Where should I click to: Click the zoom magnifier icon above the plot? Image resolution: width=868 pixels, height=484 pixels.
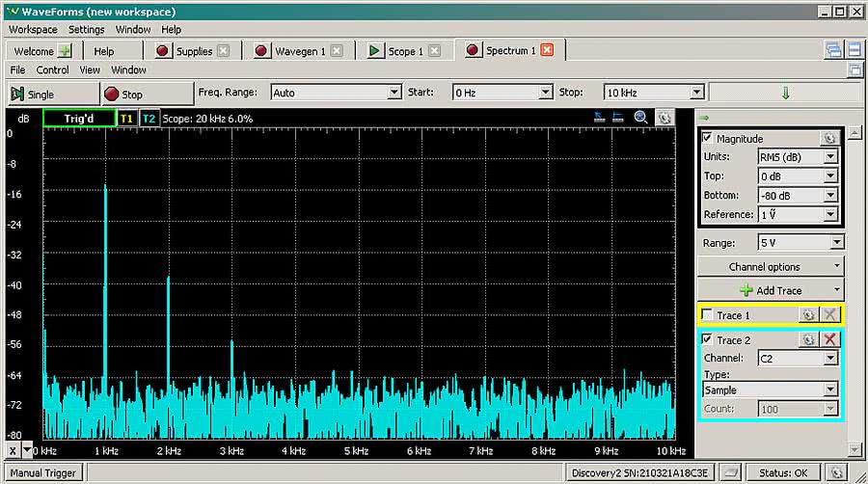tap(641, 118)
